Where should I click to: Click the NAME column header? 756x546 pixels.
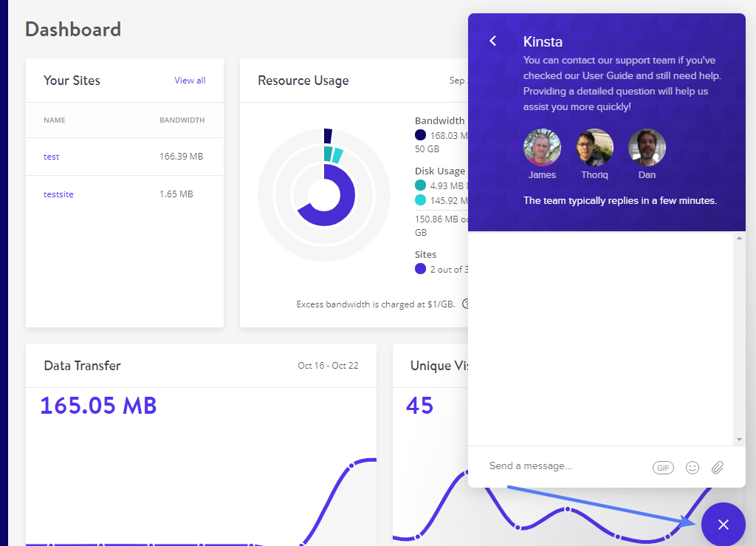(x=55, y=120)
